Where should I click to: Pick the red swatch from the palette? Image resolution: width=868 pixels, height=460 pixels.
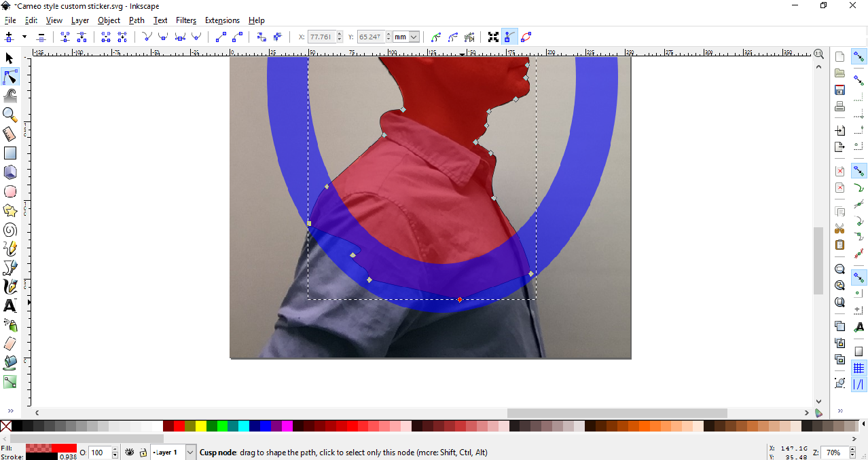(180, 425)
